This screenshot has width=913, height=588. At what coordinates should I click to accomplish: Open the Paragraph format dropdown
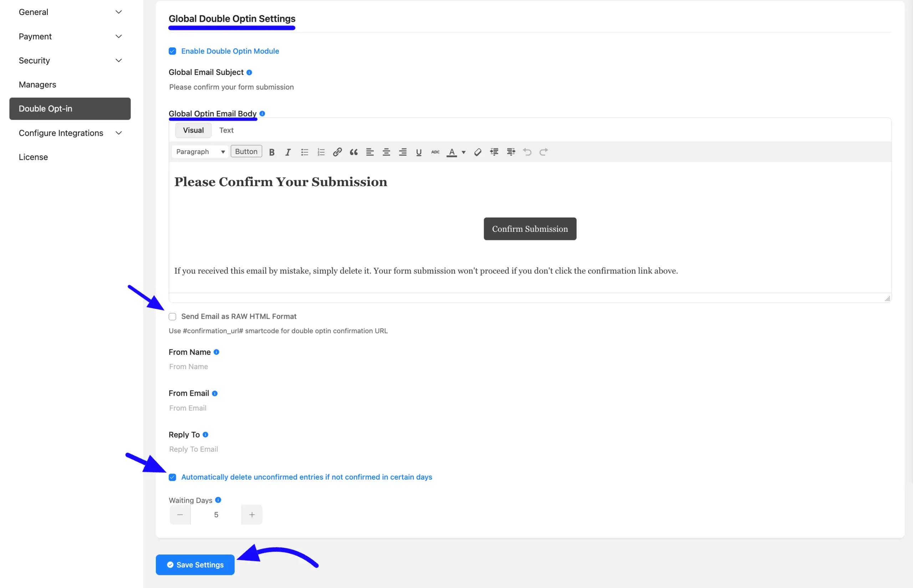[x=200, y=152]
